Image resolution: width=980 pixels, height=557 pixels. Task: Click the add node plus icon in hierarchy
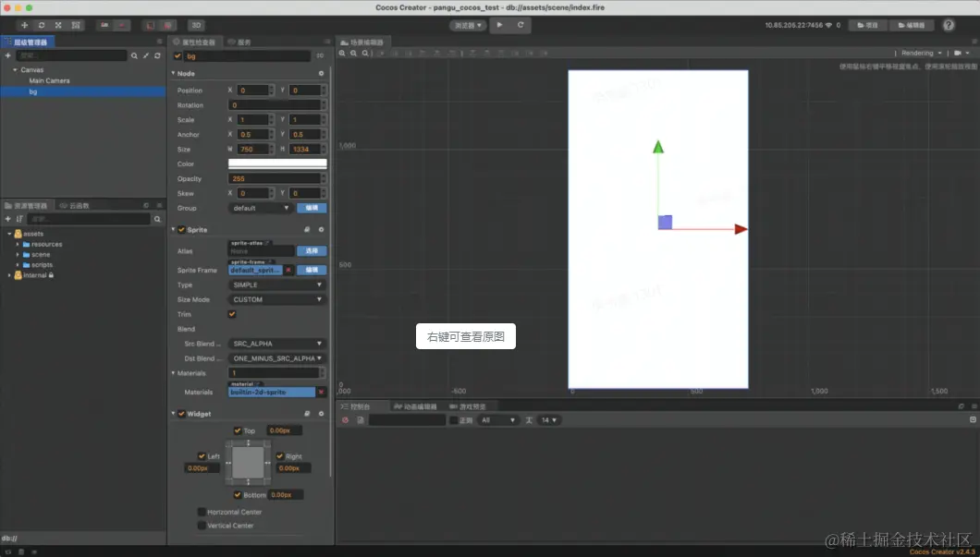click(x=8, y=56)
